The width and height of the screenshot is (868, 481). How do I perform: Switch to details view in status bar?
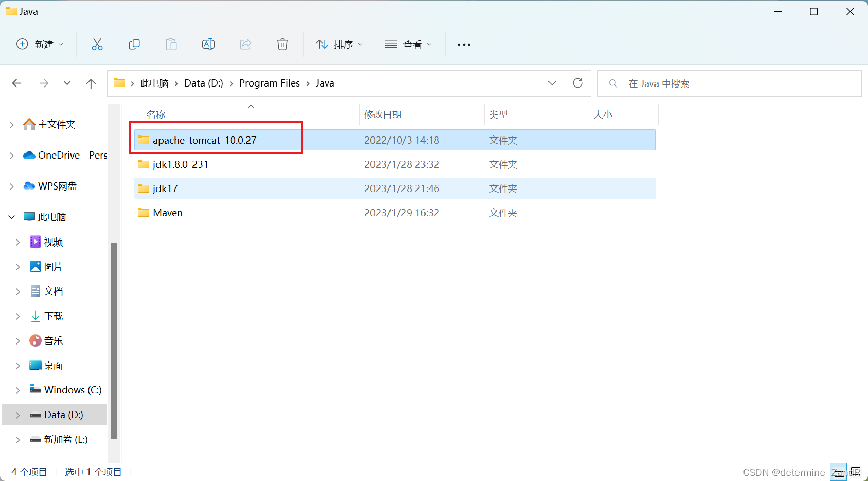(x=839, y=472)
